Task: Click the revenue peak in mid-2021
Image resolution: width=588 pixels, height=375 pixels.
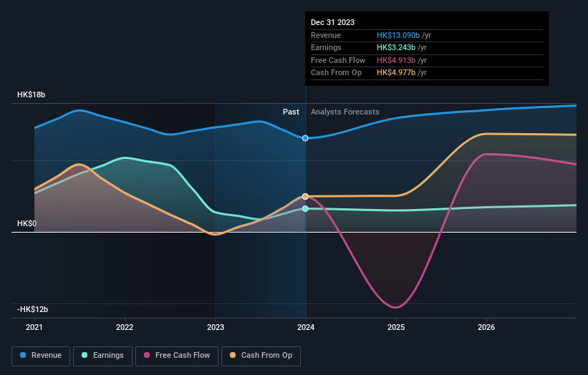Action: (79, 110)
